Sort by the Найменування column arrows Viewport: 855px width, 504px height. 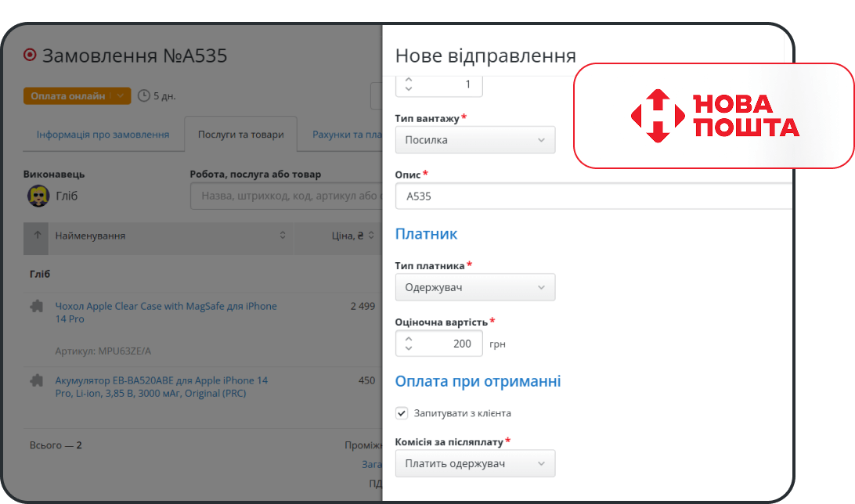(x=283, y=236)
